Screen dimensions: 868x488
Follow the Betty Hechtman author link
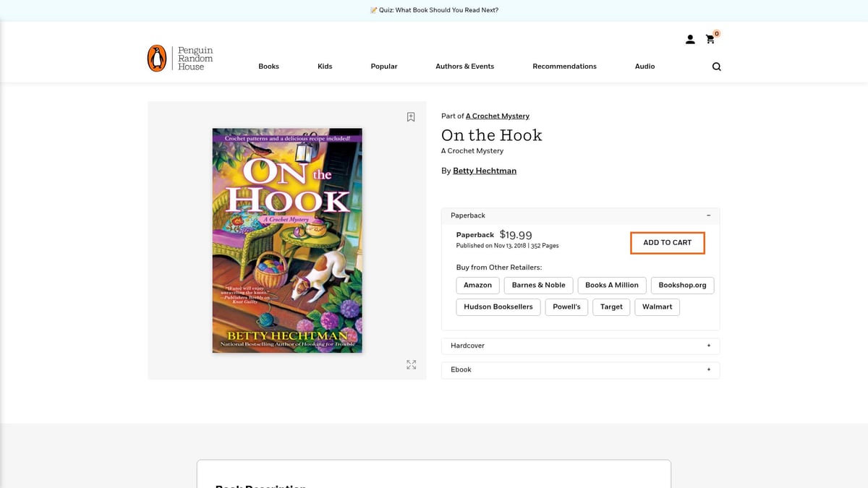click(x=484, y=171)
